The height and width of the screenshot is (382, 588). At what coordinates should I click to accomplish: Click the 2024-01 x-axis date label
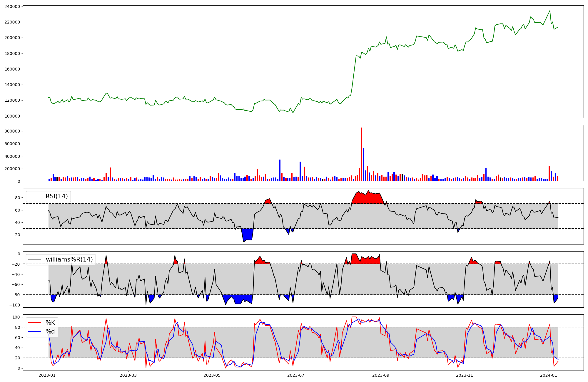(x=549, y=375)
